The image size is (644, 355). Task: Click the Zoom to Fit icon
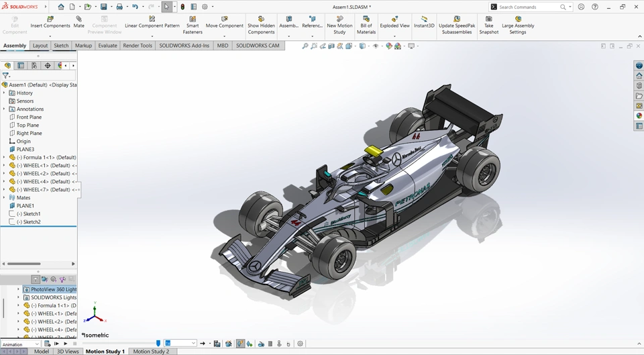click(305, 46)
